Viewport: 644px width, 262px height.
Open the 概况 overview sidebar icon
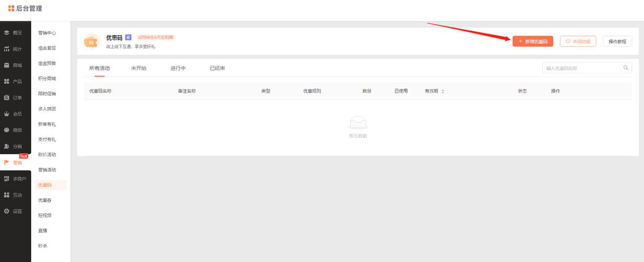point(6,32)
